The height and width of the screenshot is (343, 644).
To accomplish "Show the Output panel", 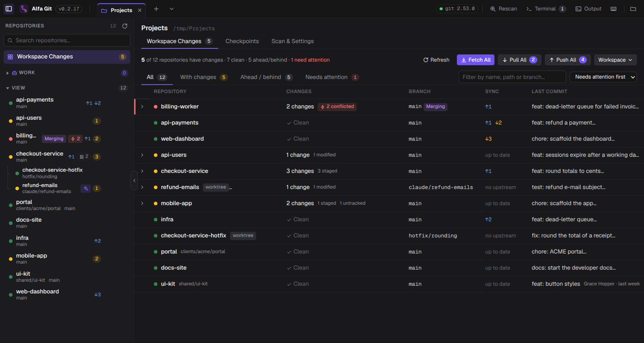I will [x=588, y=9].
